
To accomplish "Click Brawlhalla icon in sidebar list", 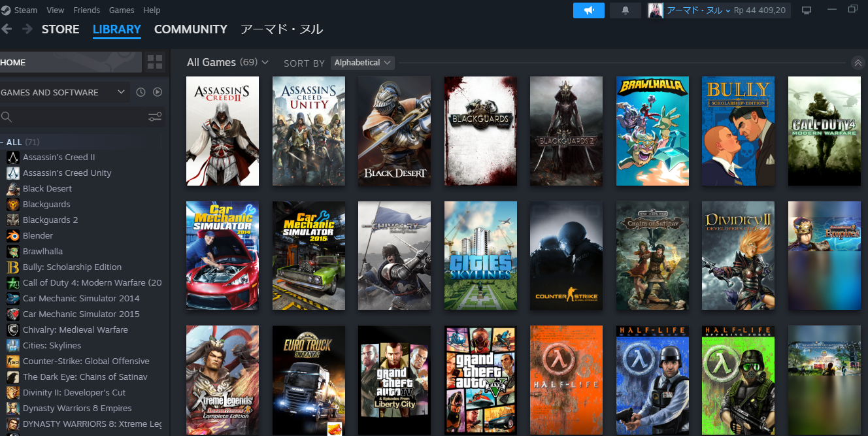I will pyautogui.click(x=13, y=251).
